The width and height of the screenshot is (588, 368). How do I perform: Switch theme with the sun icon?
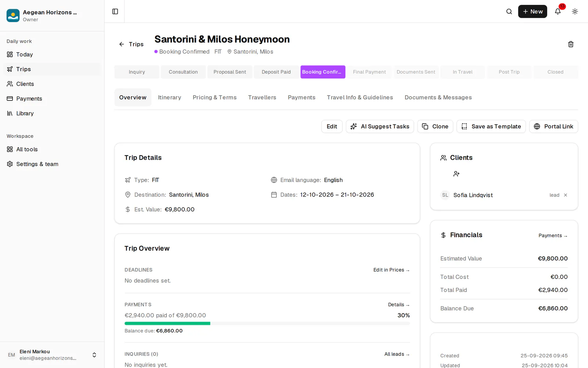coord(575,11)
